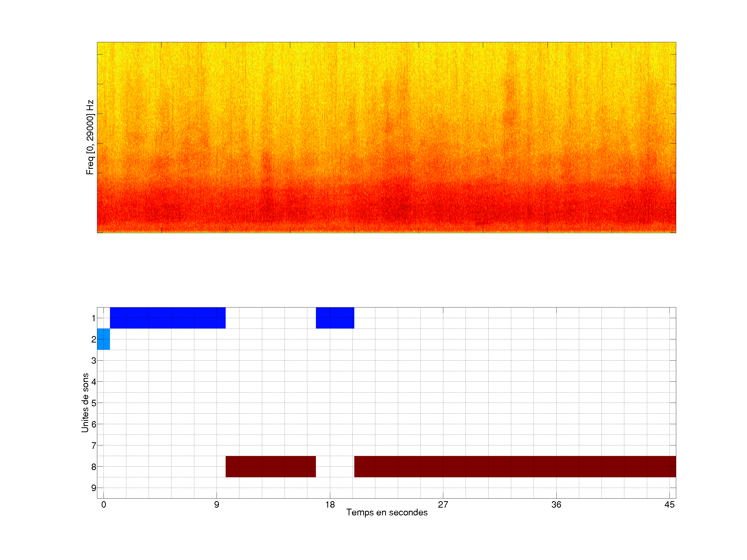
Task: Click the "Unites de sons" axis label
Action: (x=85, y=402)
